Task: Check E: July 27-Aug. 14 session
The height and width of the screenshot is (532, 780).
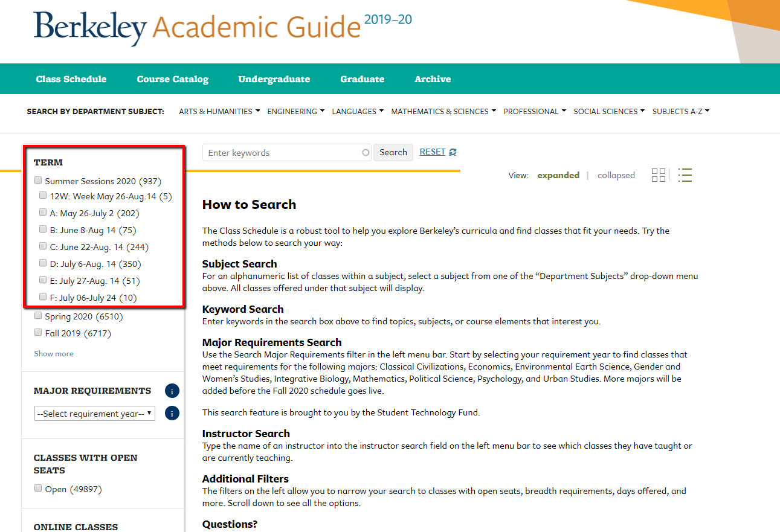Action: [x=43, y=280]
